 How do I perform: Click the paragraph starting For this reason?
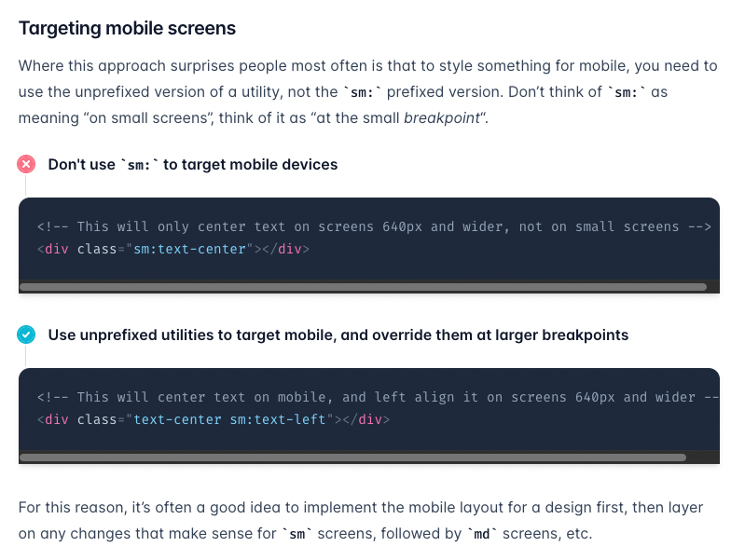(x=360, y=520)
